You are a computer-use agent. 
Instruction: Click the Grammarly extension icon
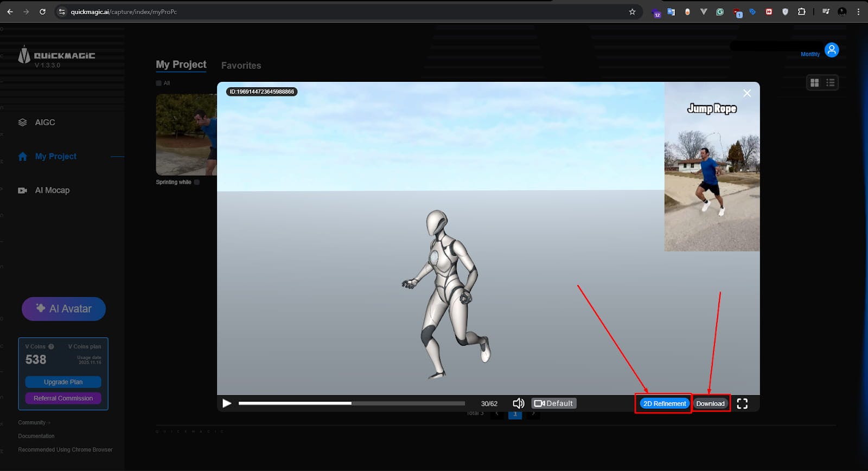click(720, 11)
